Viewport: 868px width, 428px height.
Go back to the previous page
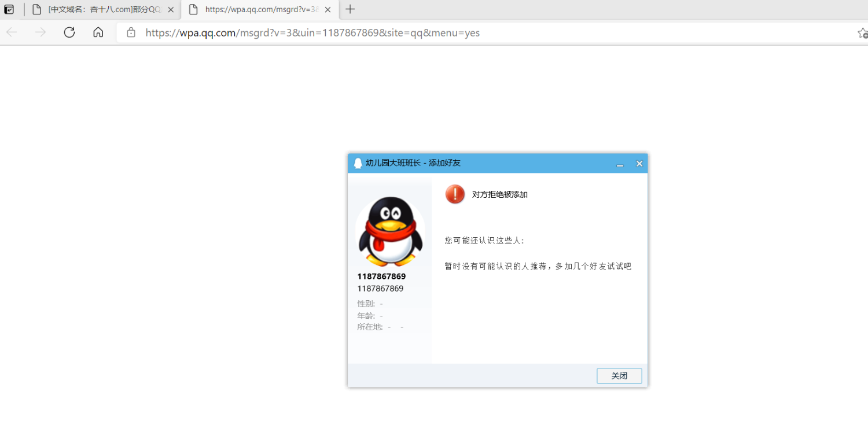point(12,32)
